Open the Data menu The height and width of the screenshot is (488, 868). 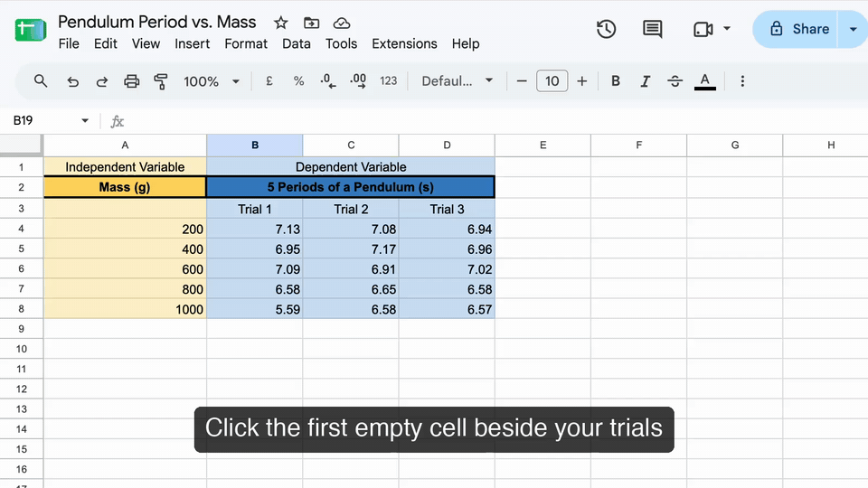coord(297,43)
